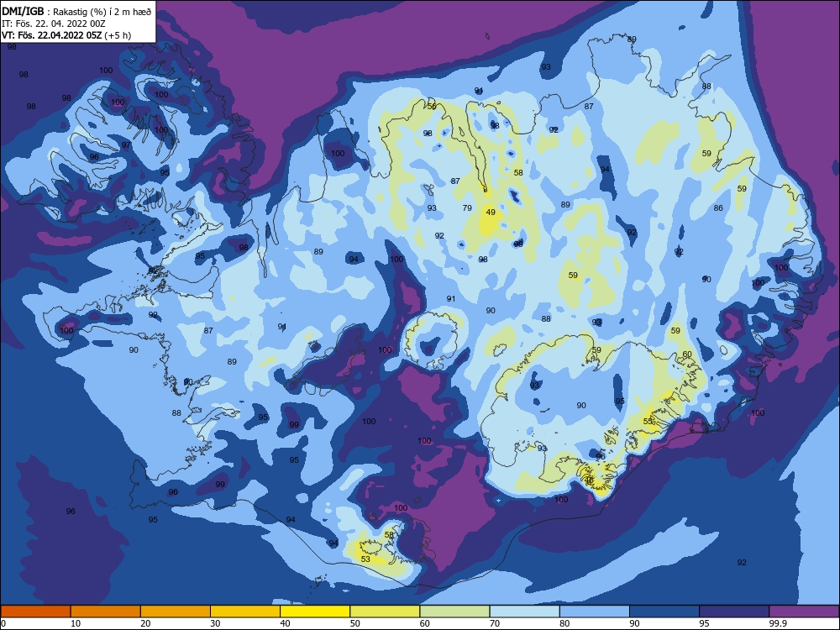Screen dimensions: 840x630
Task: Select the '40' tick label on the color scale
Action: coord(285,623)
